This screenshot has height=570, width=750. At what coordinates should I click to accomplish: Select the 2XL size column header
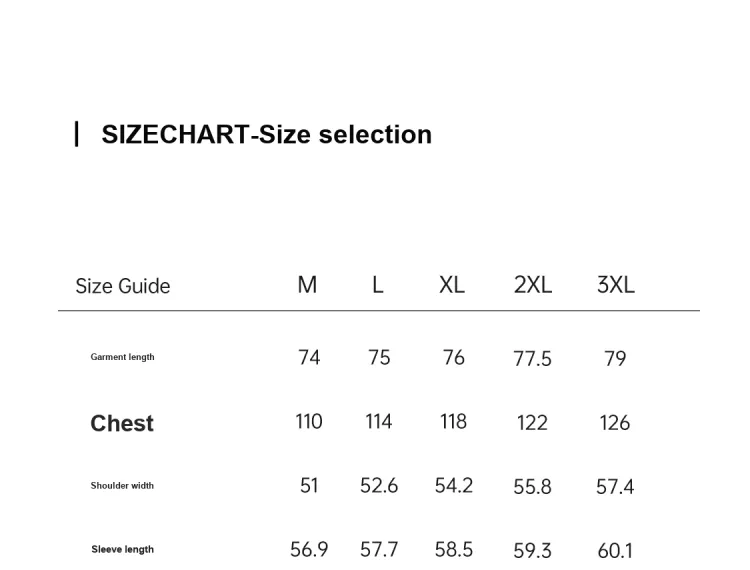(533, 285)
